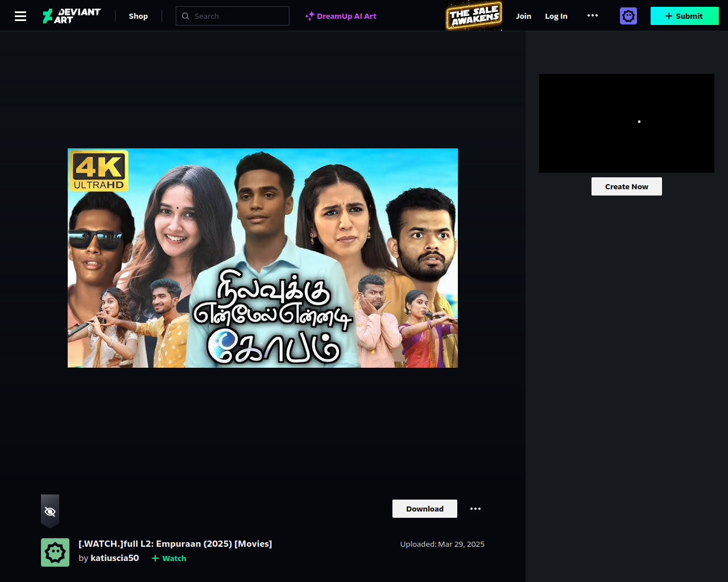The width and height of the screenshot is (728, 582).
Task: Open the Shop page
Action: [x=138, y=16]
